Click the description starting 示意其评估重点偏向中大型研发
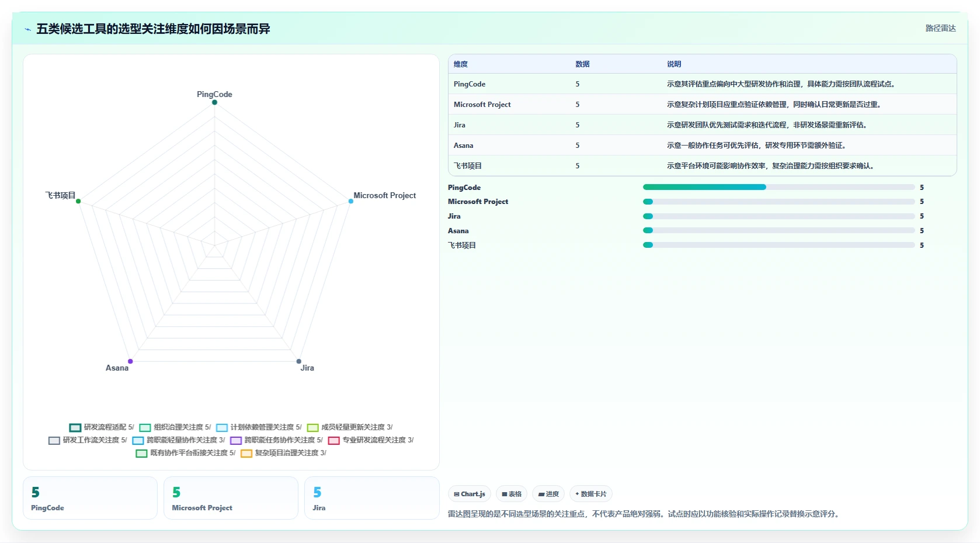This screenshot has width=980, height=543. pos(782,84)
